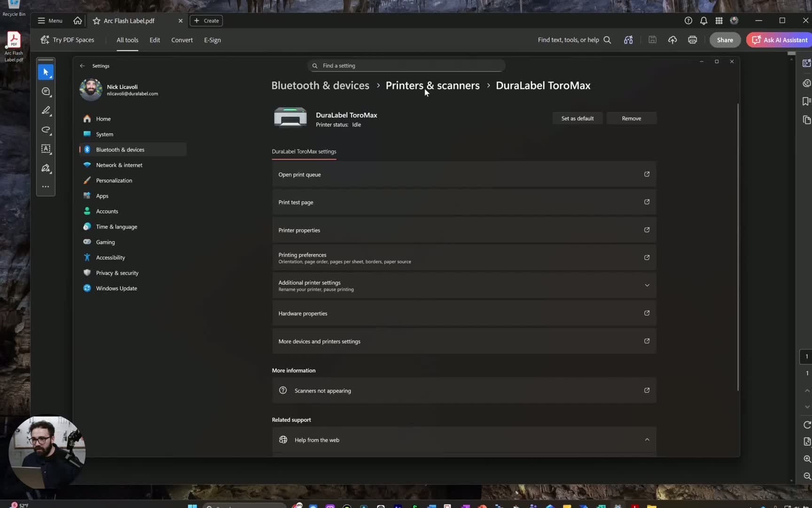The height and width of the screenshot is (508, 812).
Task: Click the Set as default button
Action: coord(578,119)
